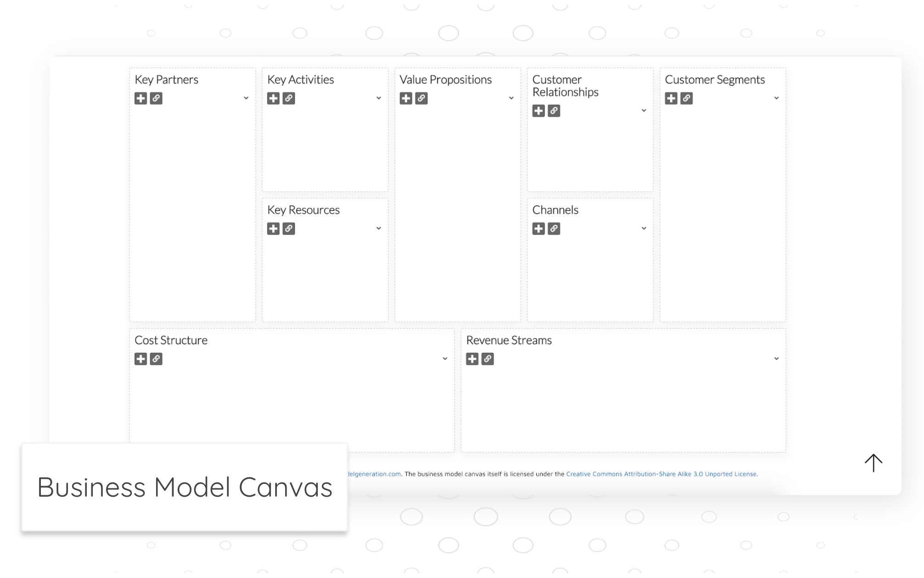Click the add icon in Cost Structure
Screen dimensions: 924x578
coord(141,359)
